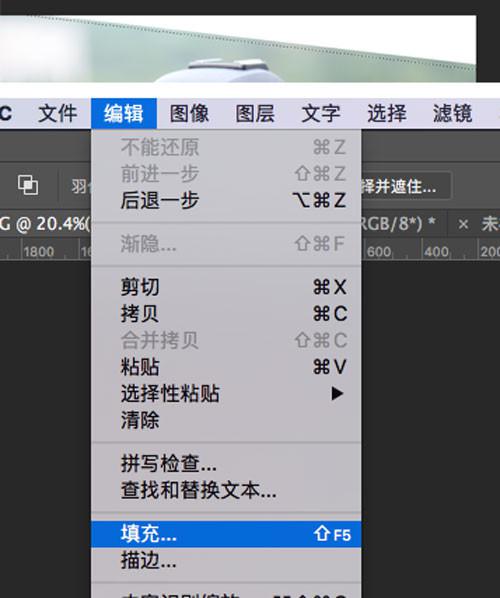Open the 文字 menu

(x=321, y=113)
